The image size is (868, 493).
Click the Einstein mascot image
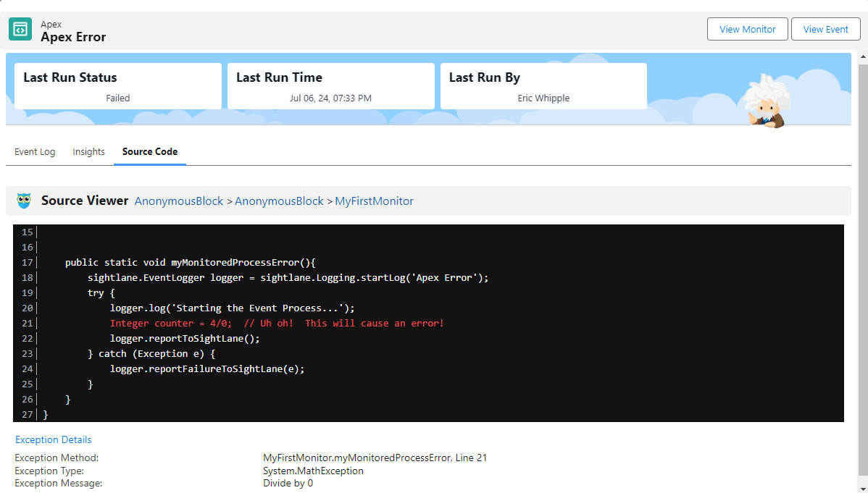pos(764,100)
